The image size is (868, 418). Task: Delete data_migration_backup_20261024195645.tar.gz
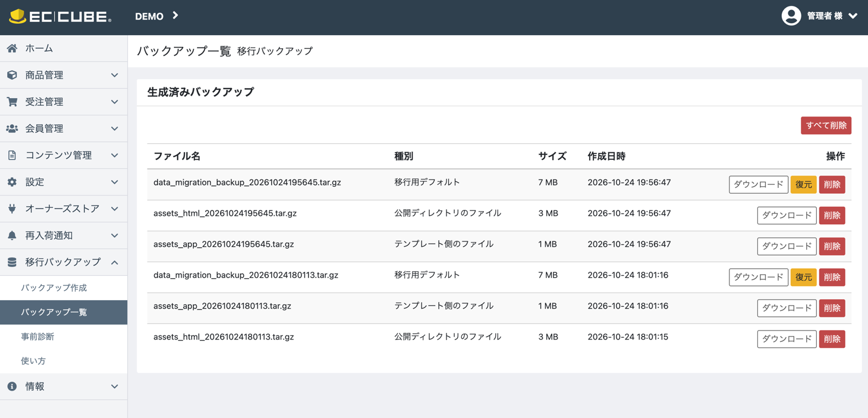coord(832,184)
